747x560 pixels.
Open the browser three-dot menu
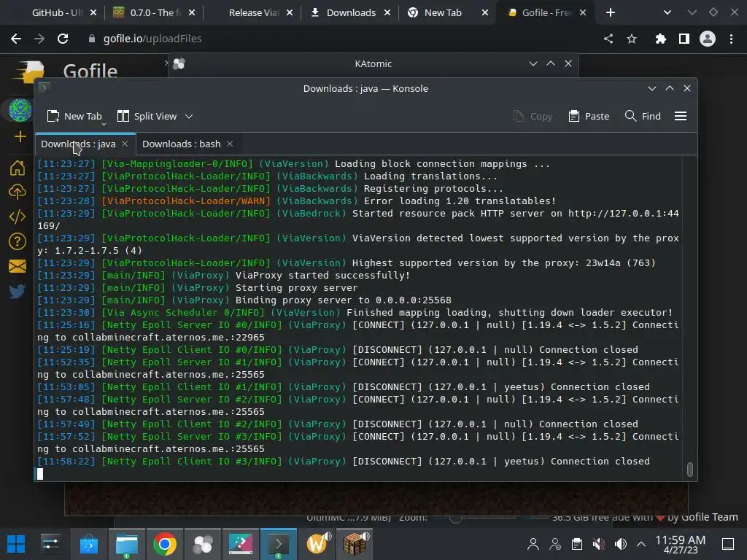731,39
